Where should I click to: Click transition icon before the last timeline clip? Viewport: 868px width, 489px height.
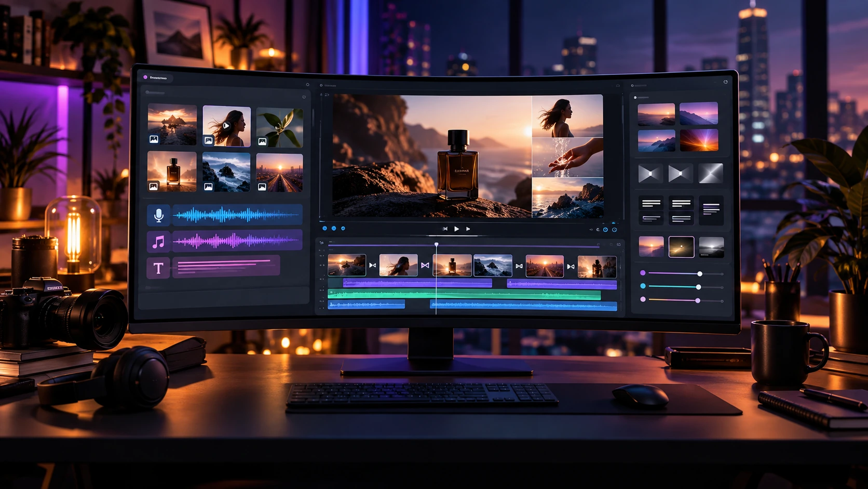tap(571, 267)
